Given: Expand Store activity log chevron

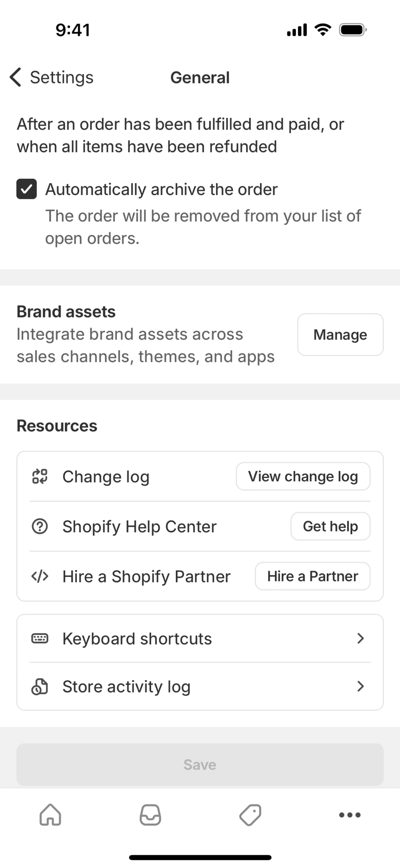Looking at the screenshot, I should [x=360, y=686].
